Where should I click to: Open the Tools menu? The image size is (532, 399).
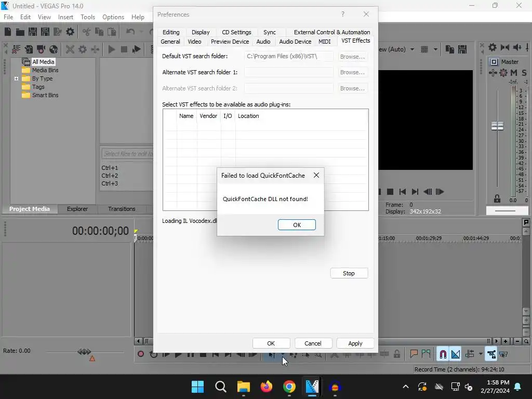88,17
